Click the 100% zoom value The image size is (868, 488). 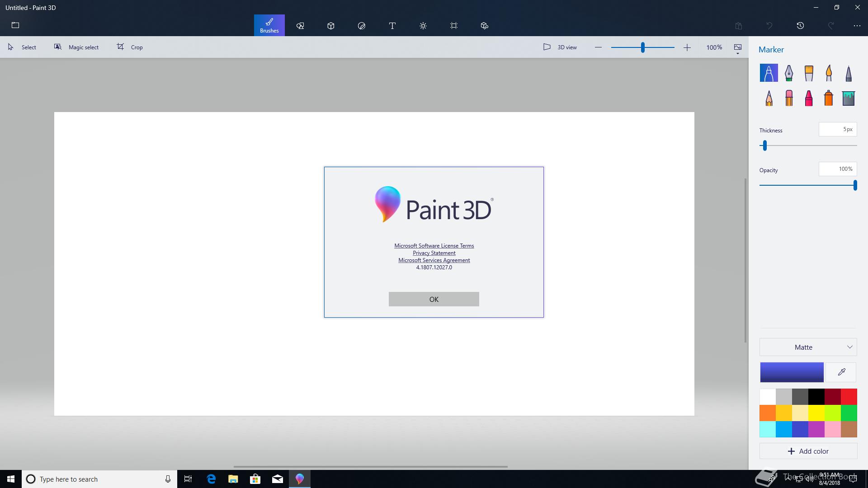tap(714, 47)
